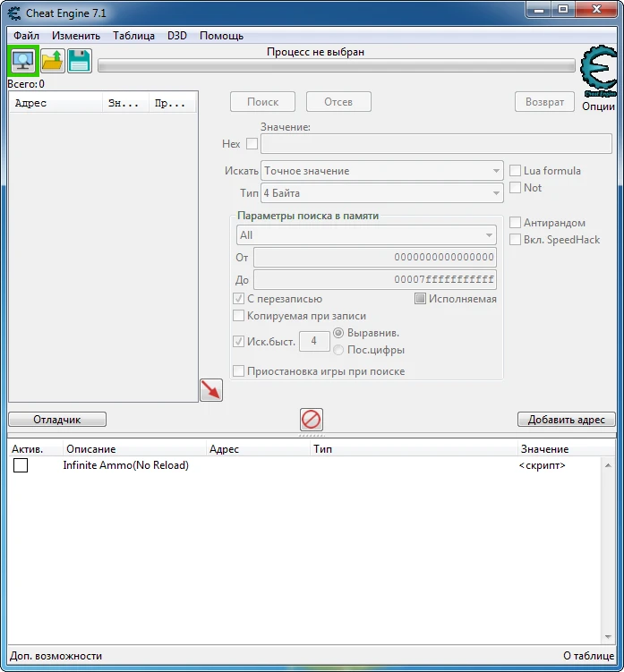Viewport: 624px width, 672px height.
Task: Click the От start address field
Action: [x=375, y=257]
